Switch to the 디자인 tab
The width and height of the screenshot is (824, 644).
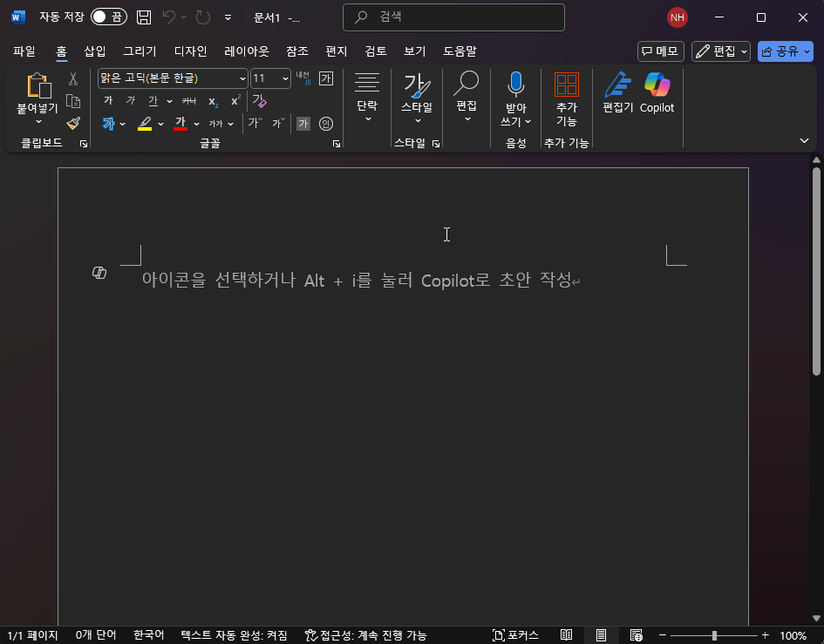click(191, 51)
